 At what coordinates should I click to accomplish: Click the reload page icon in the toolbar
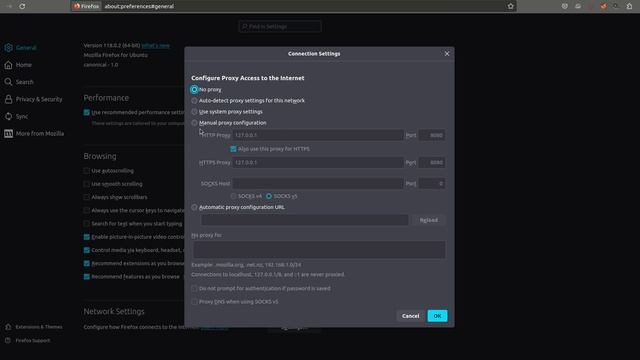click(22, 6)
